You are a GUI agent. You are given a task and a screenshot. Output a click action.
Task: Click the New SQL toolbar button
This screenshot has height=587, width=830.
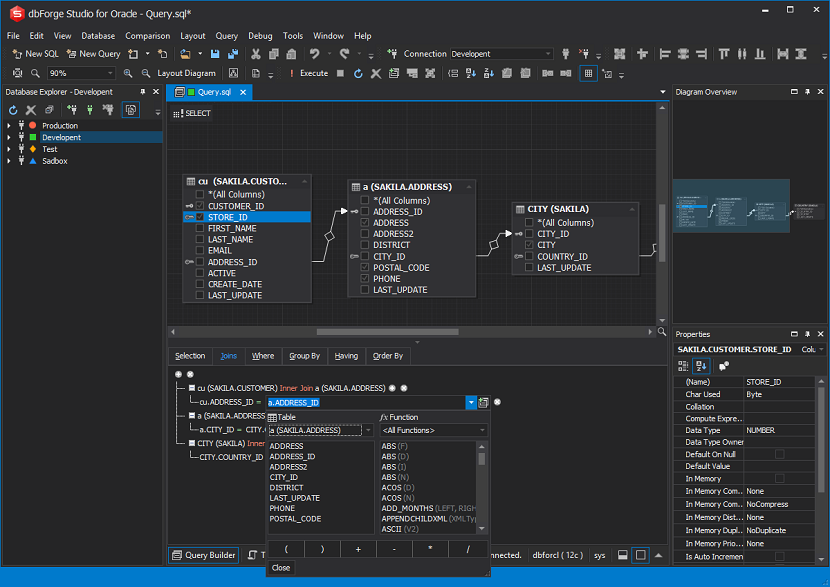35,53
